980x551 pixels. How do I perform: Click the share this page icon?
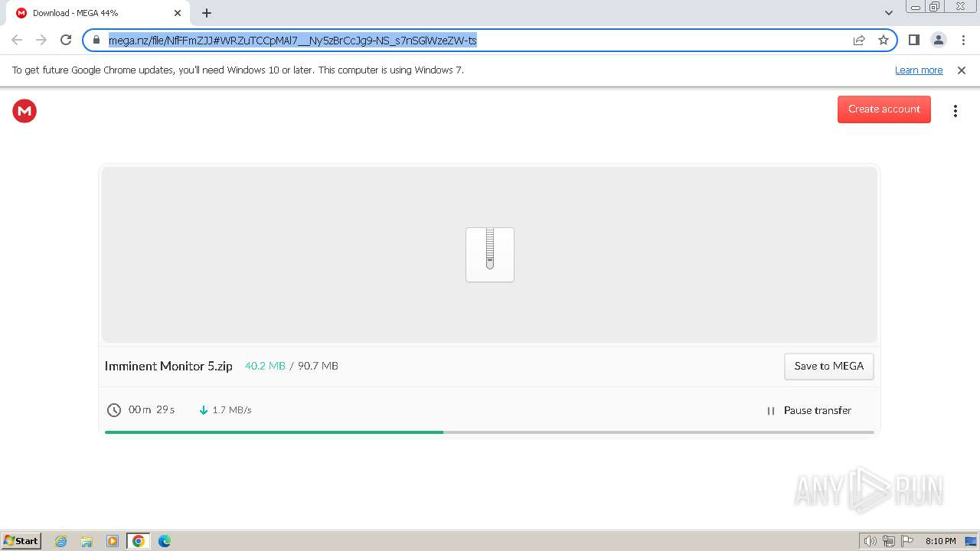pos(859,40)
